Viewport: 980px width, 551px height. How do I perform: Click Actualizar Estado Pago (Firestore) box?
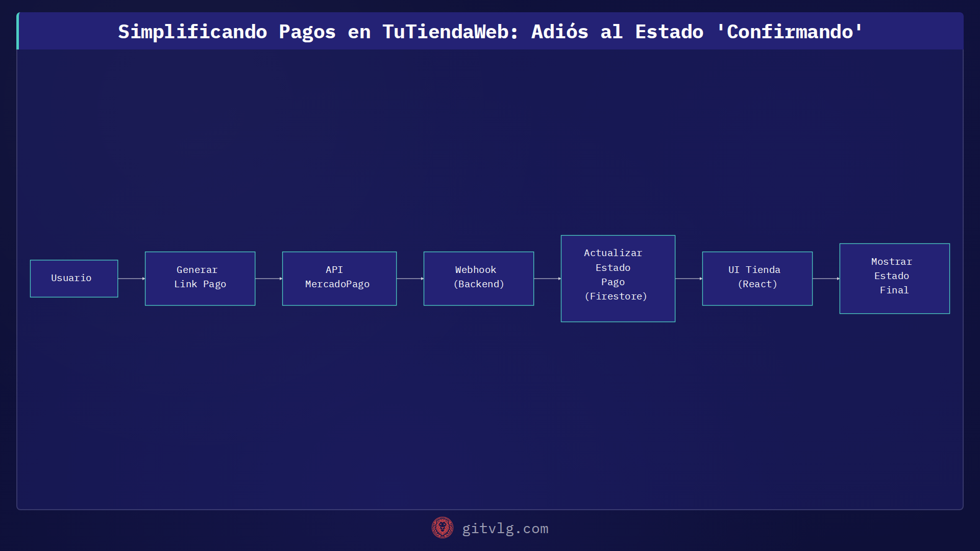click(618, 279)
